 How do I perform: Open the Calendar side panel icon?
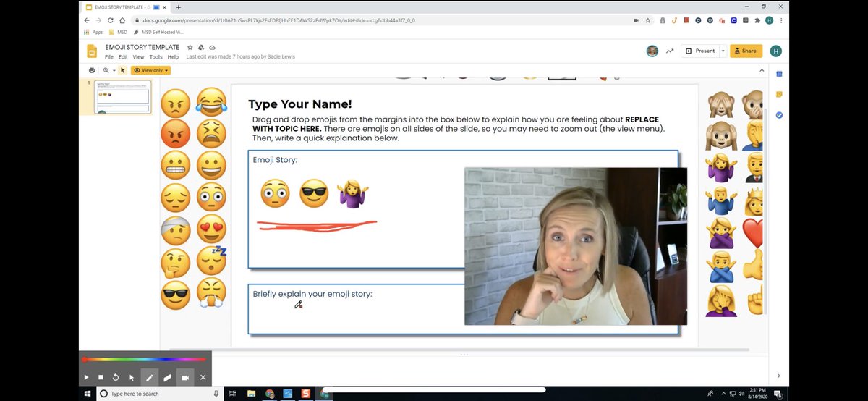coord(779,74)
